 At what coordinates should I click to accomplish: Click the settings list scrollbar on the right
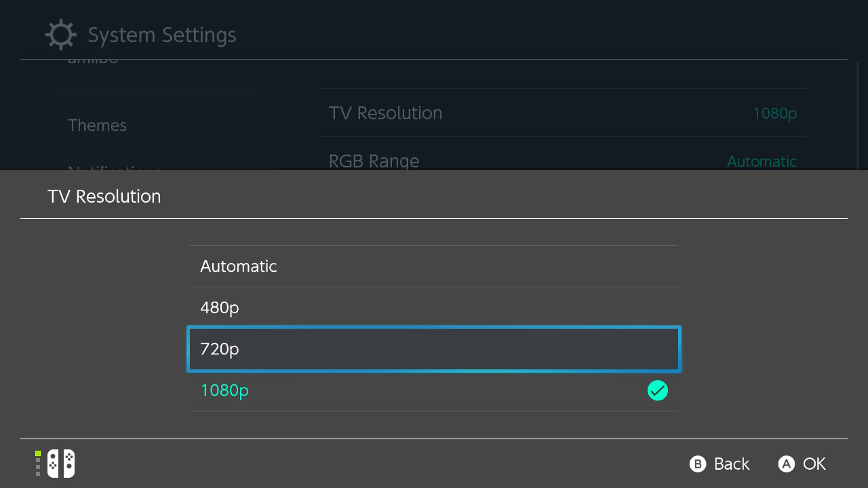[859, 115]
